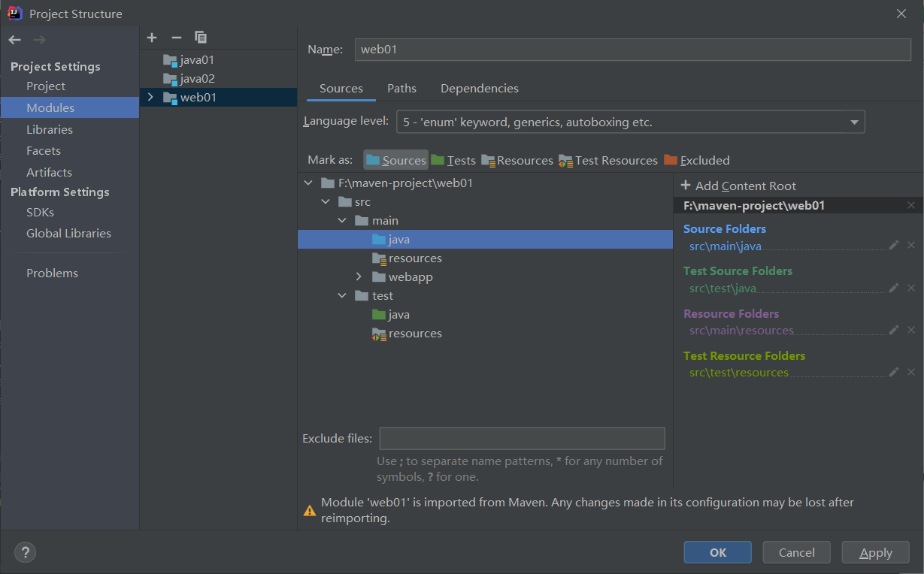Open Artifacts settings section
924x574 pixels.
[x=49, y=173]
